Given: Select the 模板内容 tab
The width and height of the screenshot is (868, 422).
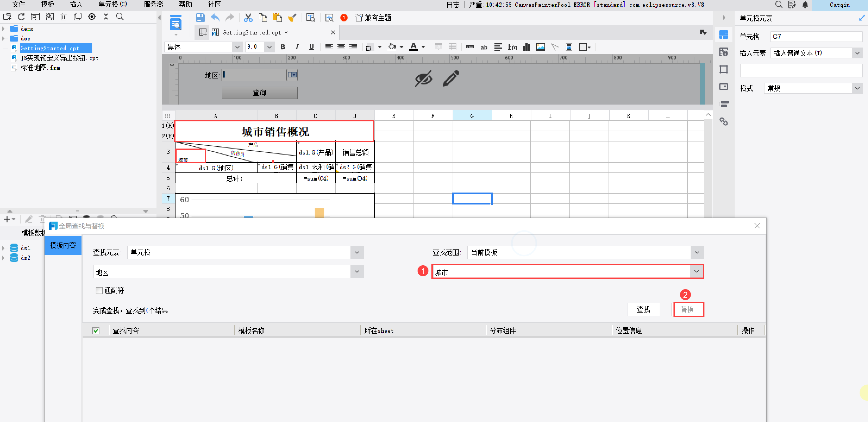Looking at the screenshot, I should pos(63,245).
